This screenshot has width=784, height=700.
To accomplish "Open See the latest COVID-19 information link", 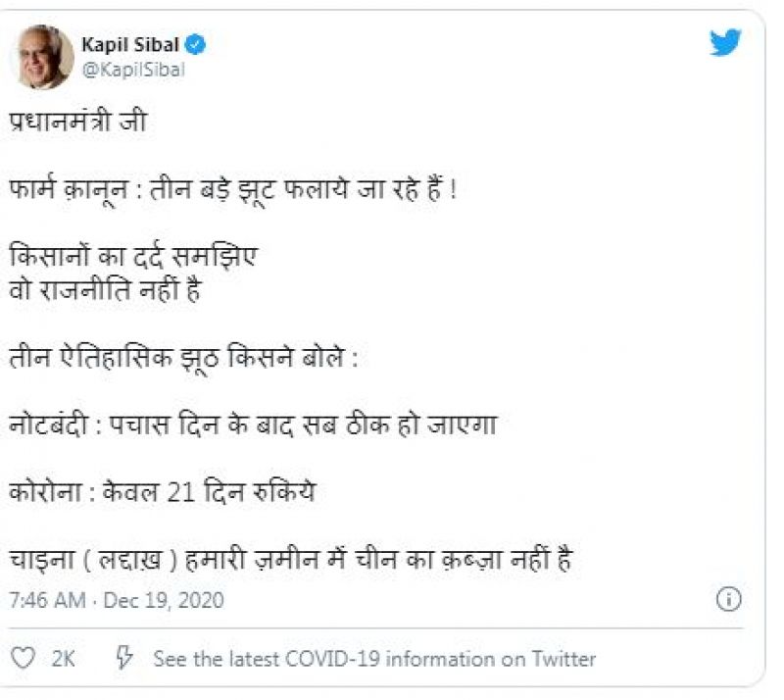I will [373, 659].
